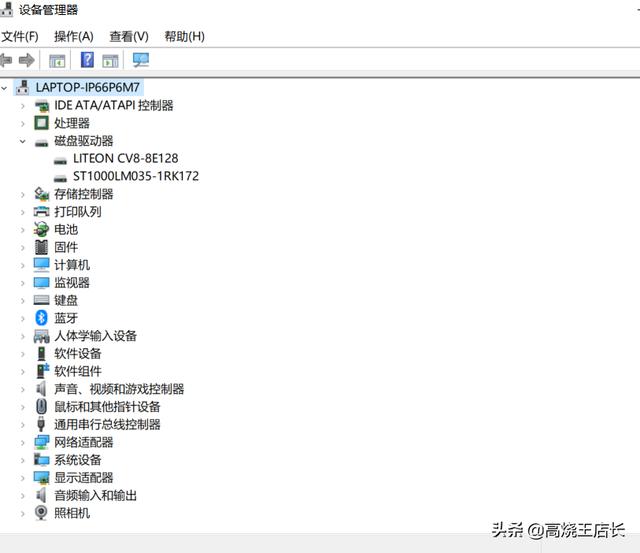Expand the 照相机 node
This screenshot has height=553, width=640.
click(x=23, y=513)
